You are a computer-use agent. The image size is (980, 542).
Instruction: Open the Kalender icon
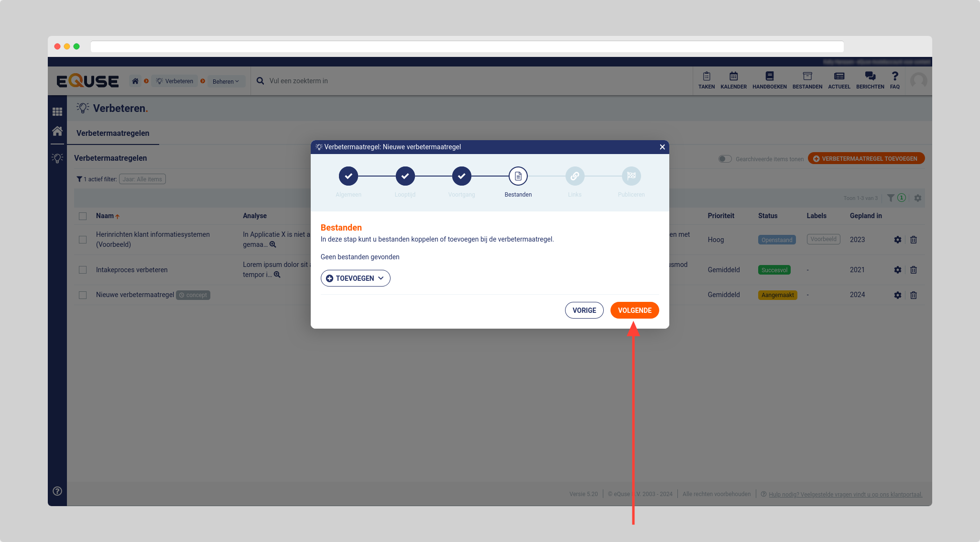pos(733,77)
